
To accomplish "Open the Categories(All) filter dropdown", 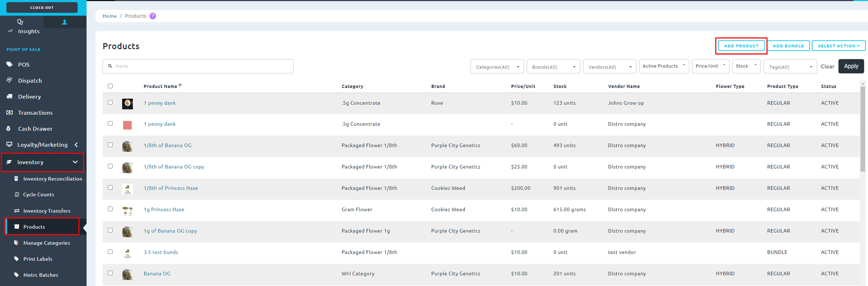I will (x=497, y=66).
